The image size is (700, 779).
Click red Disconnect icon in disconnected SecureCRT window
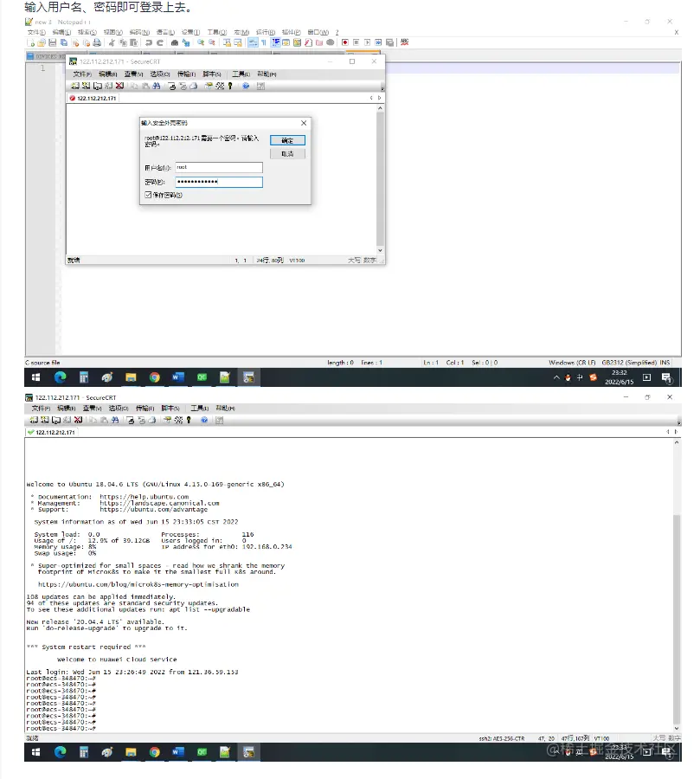pyautogui.click(x=119, y=86)
